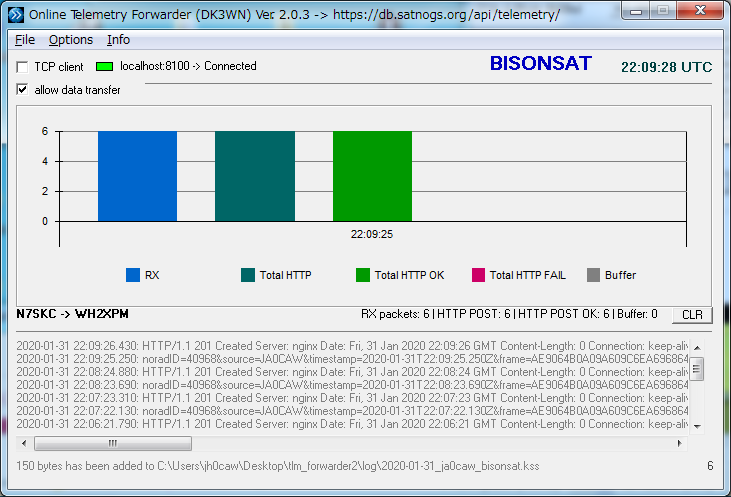Click the CLR button
731x497 pixels.
coord(692,315)
